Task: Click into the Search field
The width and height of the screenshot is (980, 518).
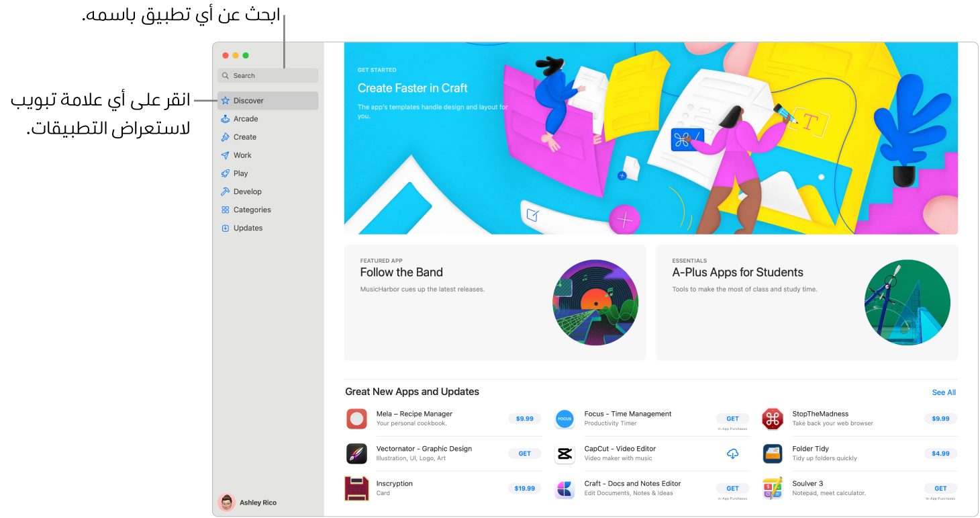Action: tap(268, 76)
